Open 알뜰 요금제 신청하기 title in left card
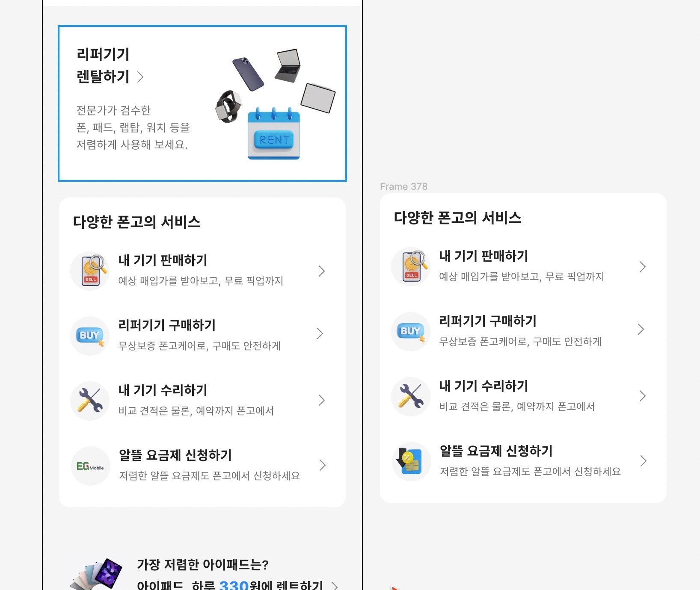The image size is (700, 590). [x=175, y=455]
